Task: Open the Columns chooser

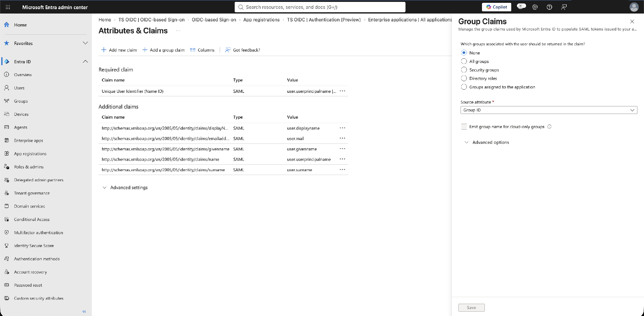Action: coord(202,50)
